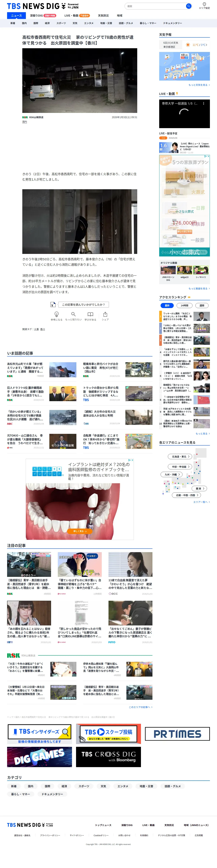Open the 深掘りDIG tab
The image size is (217, 868).
click(x=43, y=16)
